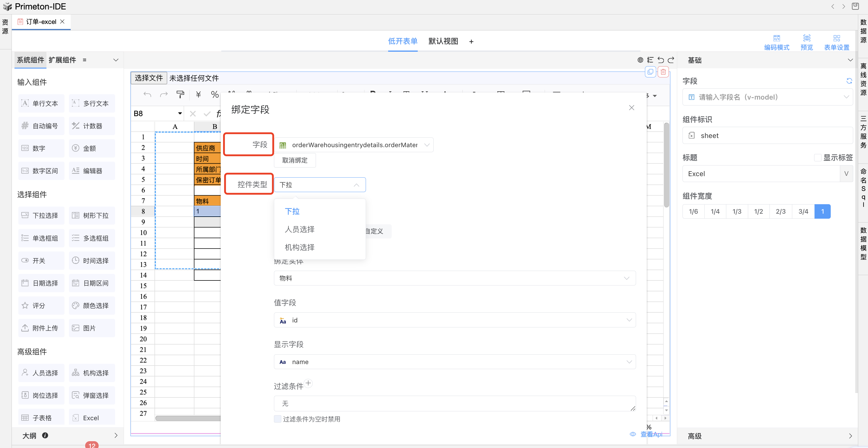Click refresh icon beside 字段 label
The width and height of the screenshot is (868, 448).
click(x=849, y=81)
